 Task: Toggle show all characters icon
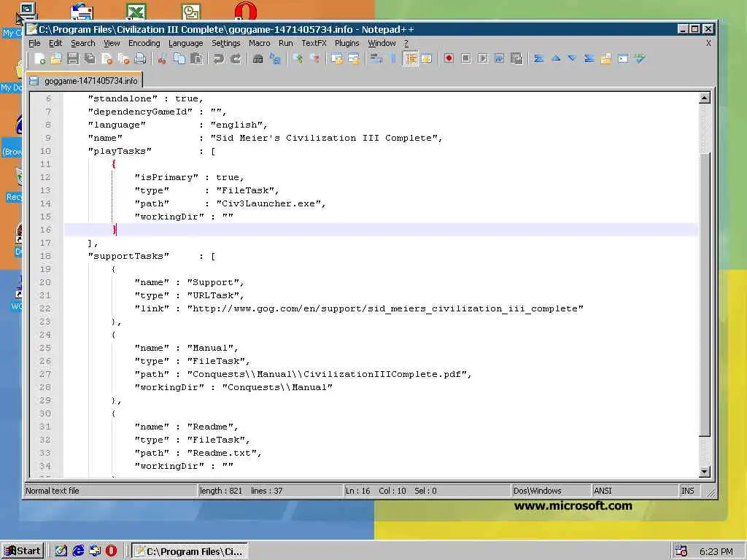click(x=393, y=58)
